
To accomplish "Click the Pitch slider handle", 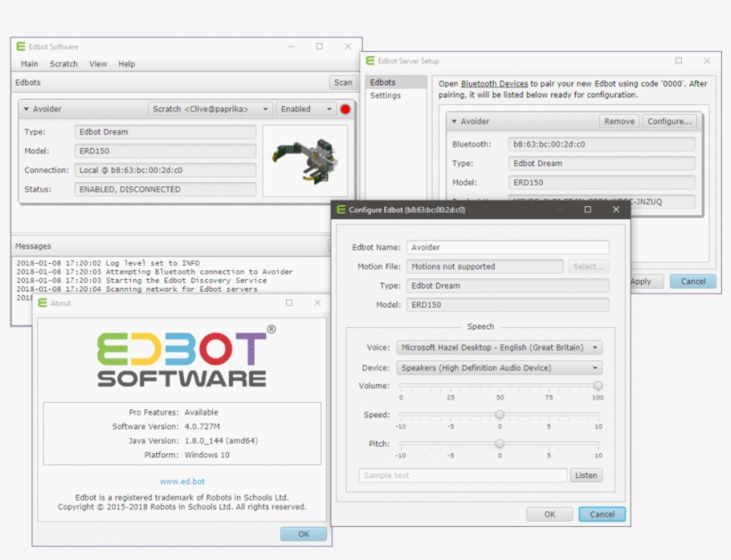I will pos(499,443).
